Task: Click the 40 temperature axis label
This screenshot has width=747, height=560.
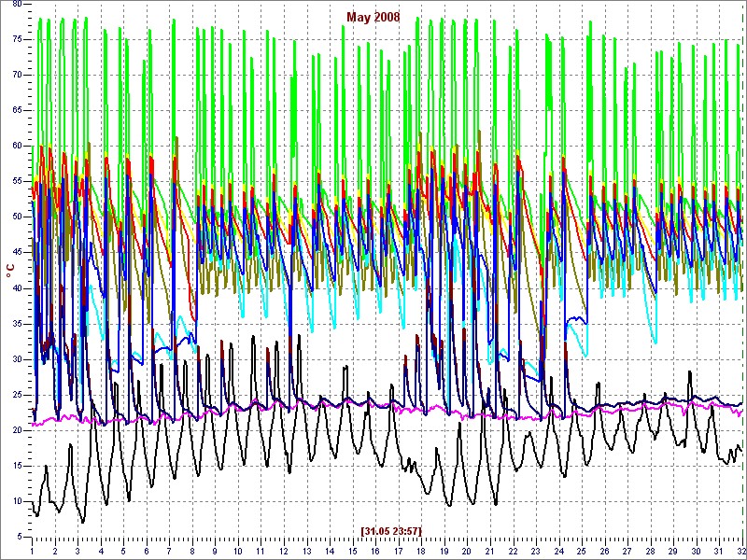Action: point(19,289)
